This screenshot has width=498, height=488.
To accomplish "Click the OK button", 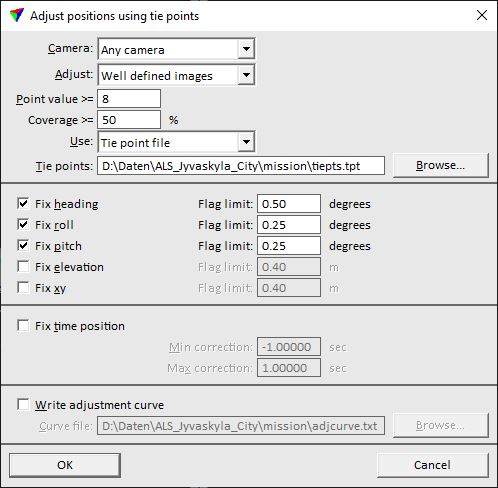I will (x=65, y=465).
